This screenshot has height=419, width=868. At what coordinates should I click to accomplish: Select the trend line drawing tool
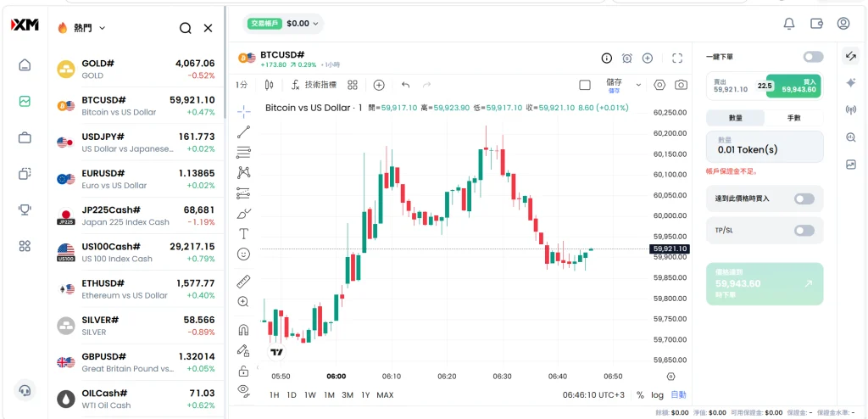[243, 132]
